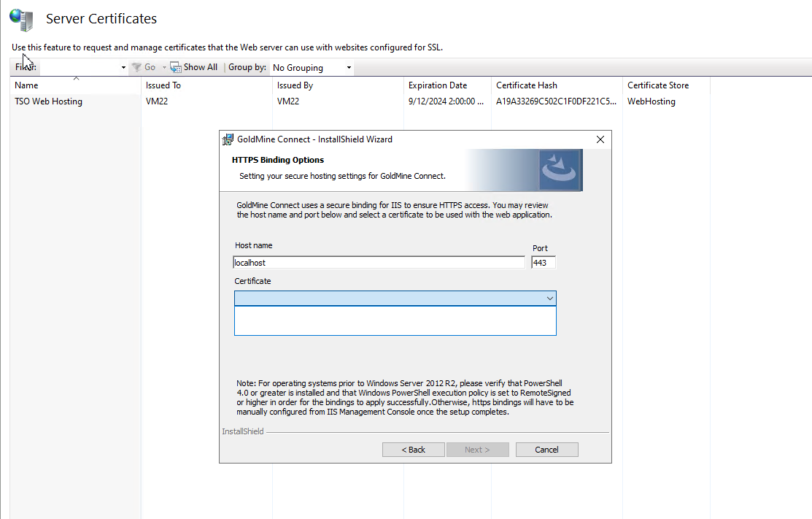Click the InstallShield wizard title bar icon
Image resolution: width=812 pixels, height=519 pixels.
point(228,139)
